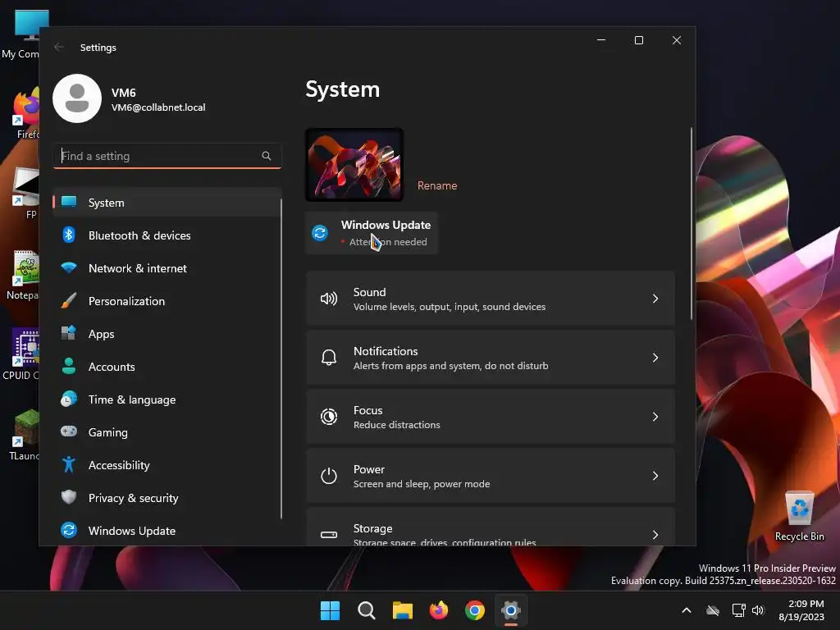Click "Alerts from apps and system, do not disturb"
The width and height of the screenshot is (840, 630).
450,366
